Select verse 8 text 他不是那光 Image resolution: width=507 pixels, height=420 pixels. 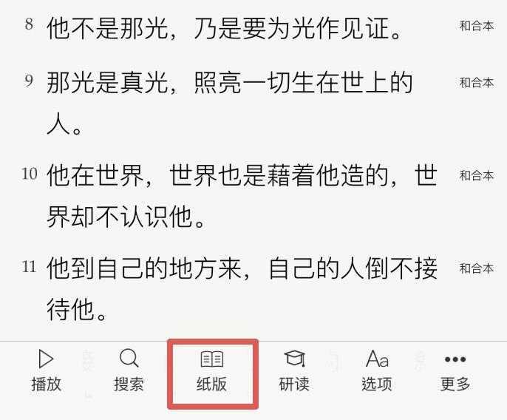tap(108, 28)
